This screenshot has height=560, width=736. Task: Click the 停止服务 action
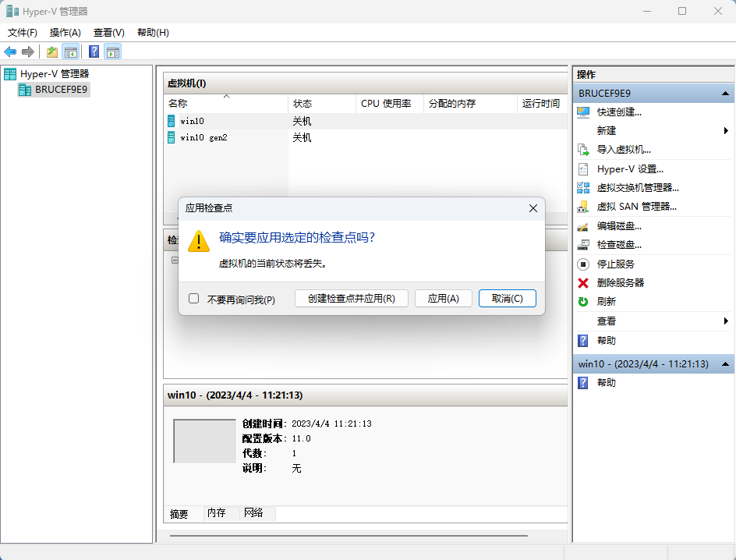(x=615, y=264)
